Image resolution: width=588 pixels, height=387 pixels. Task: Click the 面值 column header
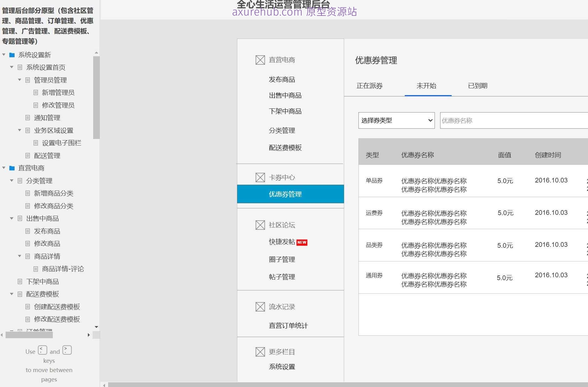pyautogui.click(x=504, y=155)
